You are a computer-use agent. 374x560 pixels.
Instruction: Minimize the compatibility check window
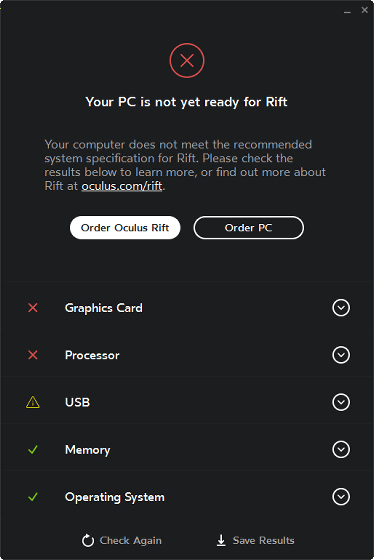pyautogui.click(x=347, y=11)
